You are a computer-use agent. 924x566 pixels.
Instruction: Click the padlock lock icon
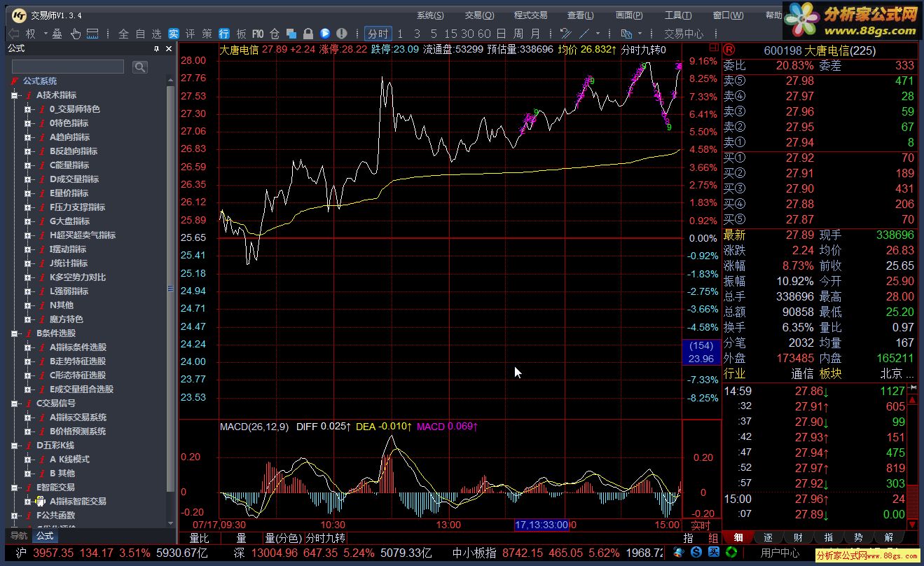[308, 34]
